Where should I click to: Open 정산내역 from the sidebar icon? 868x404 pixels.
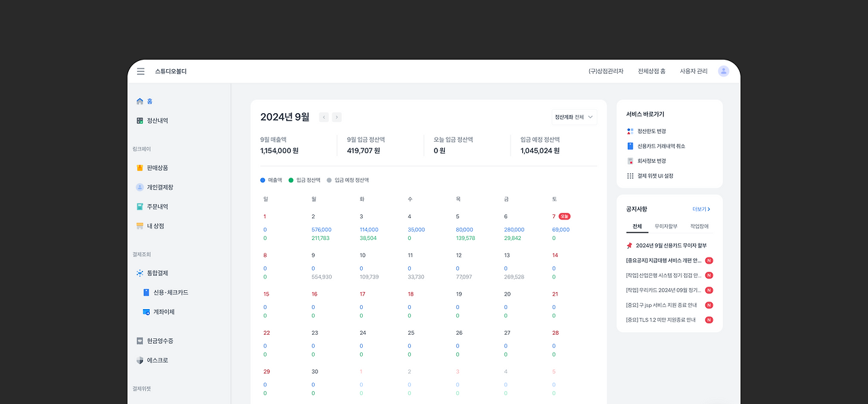(140, 121)
